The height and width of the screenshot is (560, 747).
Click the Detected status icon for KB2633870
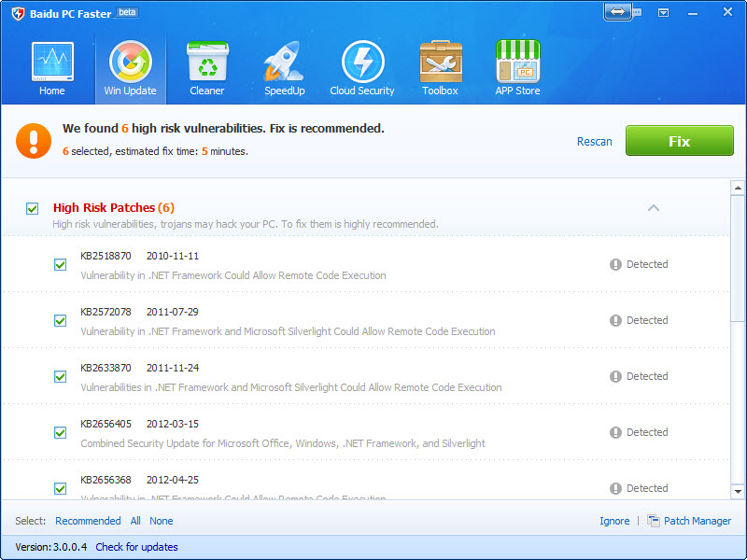(615, 377)
